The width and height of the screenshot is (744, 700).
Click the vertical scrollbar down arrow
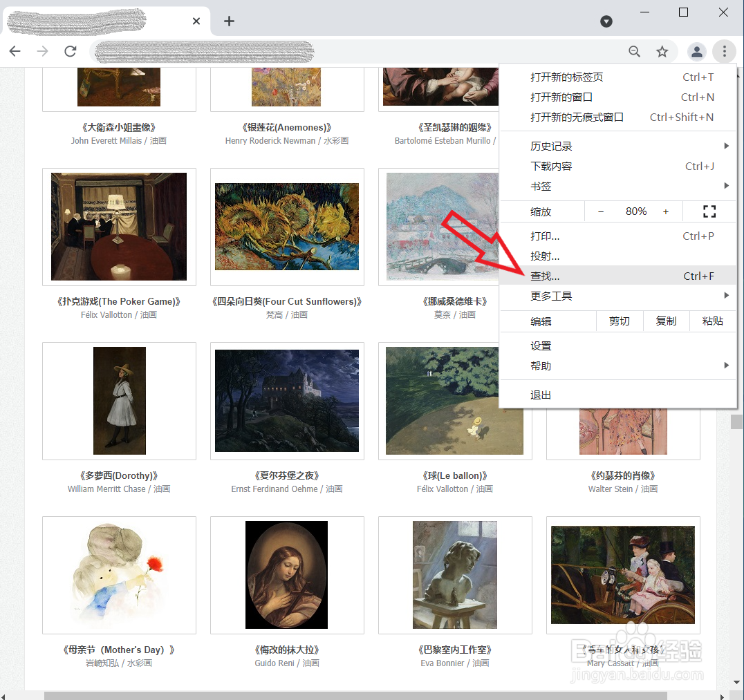736,683
